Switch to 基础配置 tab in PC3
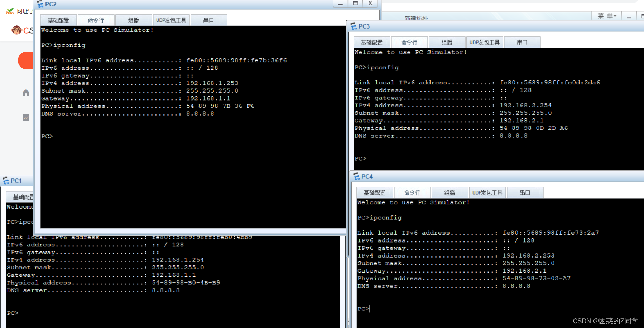The width and height of the screenshot is (644, 328). 372,43
